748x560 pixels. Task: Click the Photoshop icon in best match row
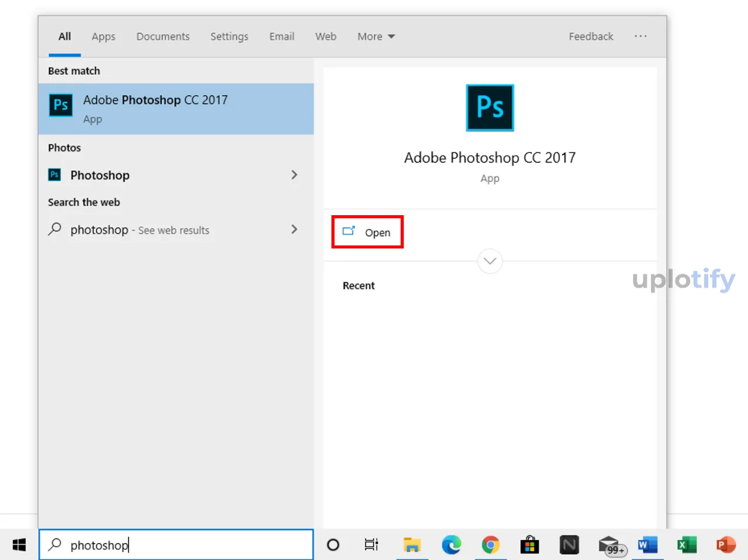point(61,105)
